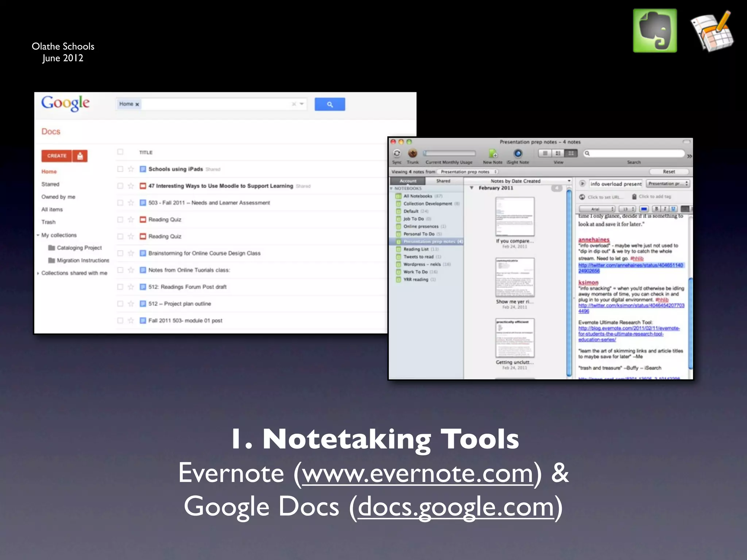The image size is (747, 560).
Task: Open the Evernote blog research tool link
Action: [629, 334]
